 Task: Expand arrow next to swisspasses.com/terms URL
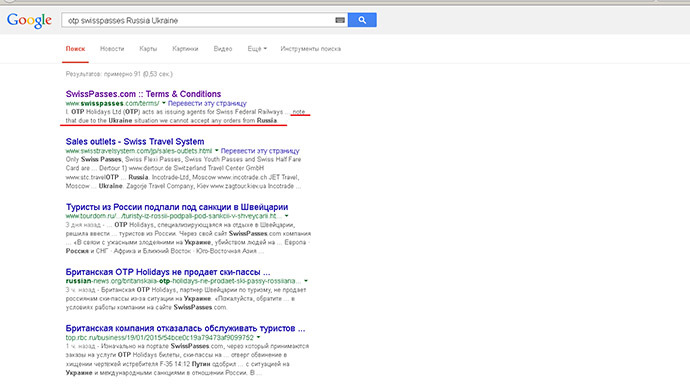(164, 103)
